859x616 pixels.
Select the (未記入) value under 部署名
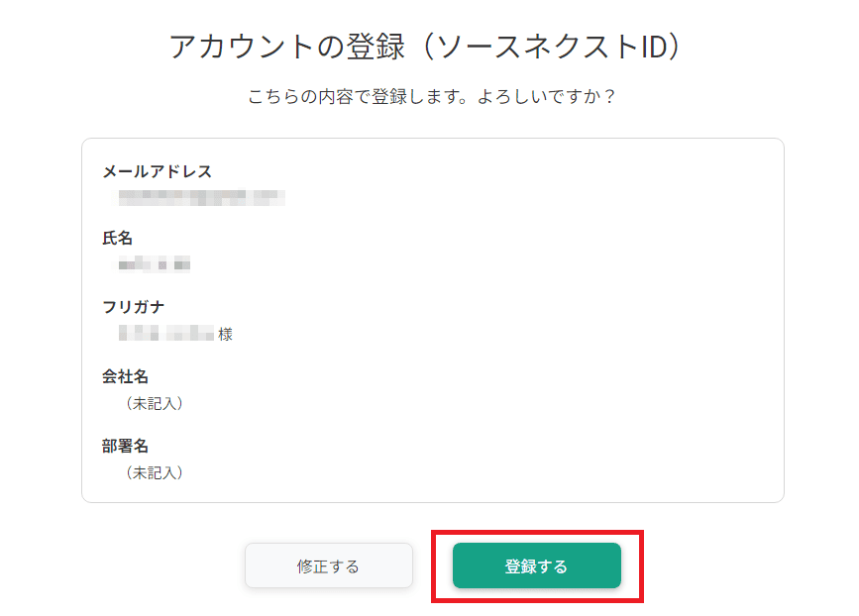click(x=154, y=472)
